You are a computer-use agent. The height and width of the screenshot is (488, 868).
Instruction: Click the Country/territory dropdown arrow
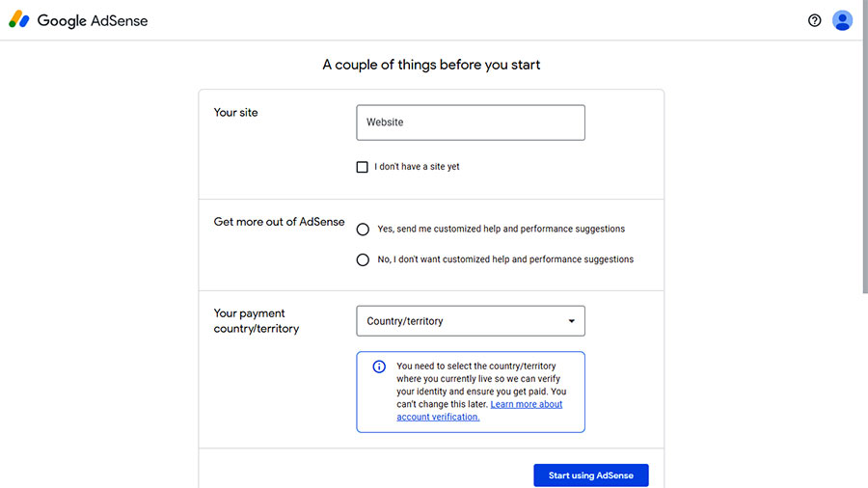point(571,321)
